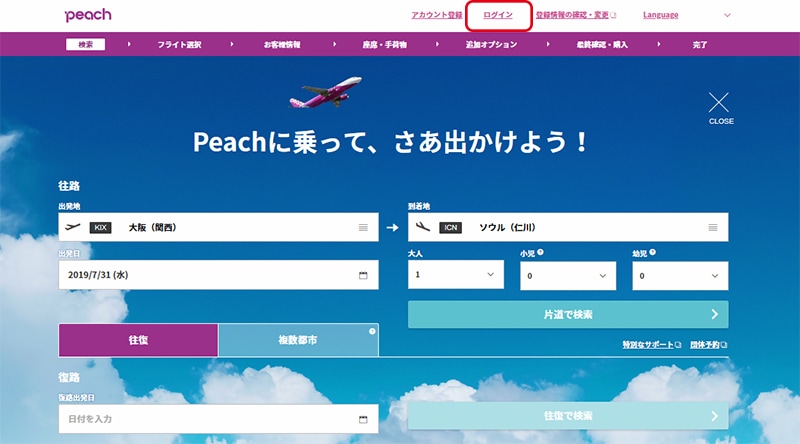Viewport: 800px width, 444px height.
Task: Select the 座席・手荷物 step
Action: point(385,45)
